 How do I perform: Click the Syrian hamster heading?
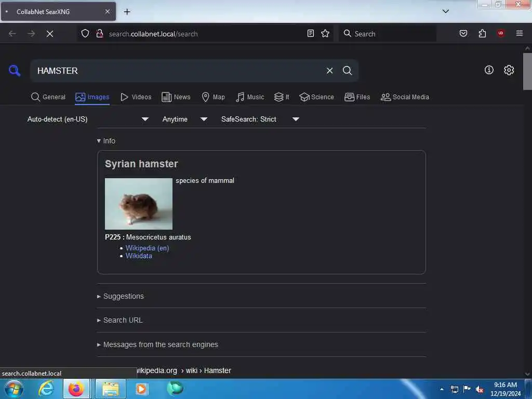(141, 164)
